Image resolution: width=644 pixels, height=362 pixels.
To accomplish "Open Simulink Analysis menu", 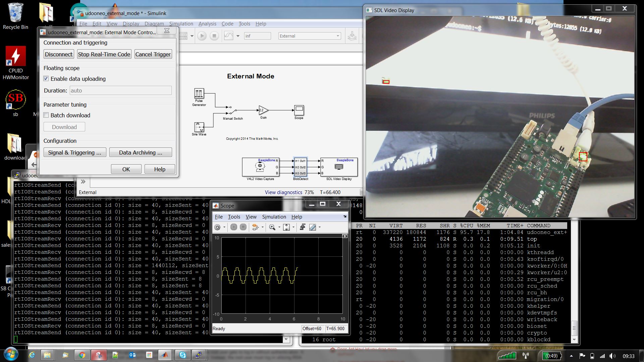I will [x=207, y=24].
